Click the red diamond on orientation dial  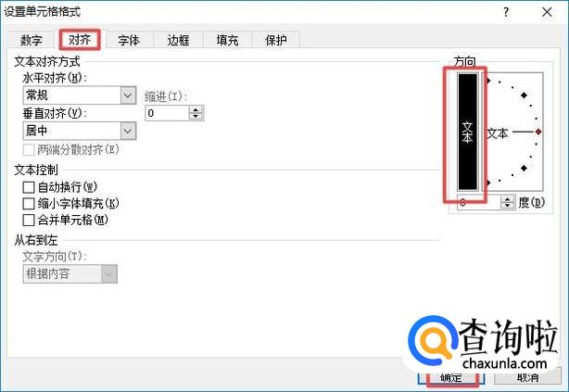538,132
